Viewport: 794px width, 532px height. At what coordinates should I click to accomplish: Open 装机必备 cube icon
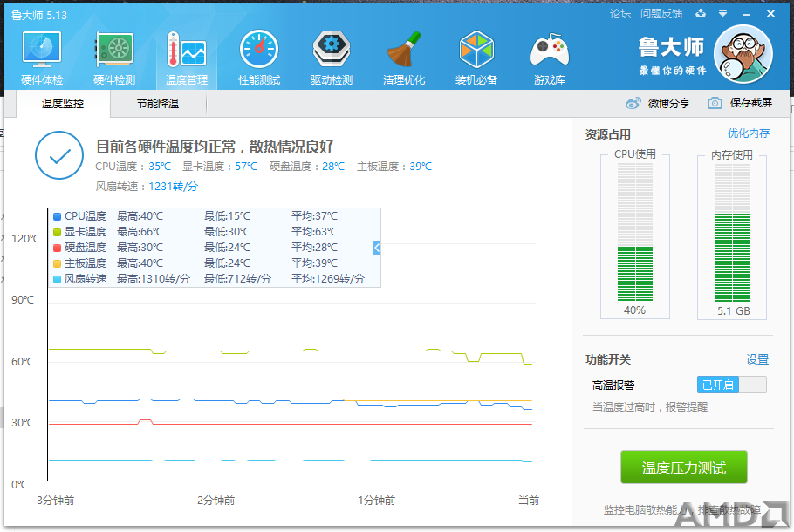click(476, 50)
